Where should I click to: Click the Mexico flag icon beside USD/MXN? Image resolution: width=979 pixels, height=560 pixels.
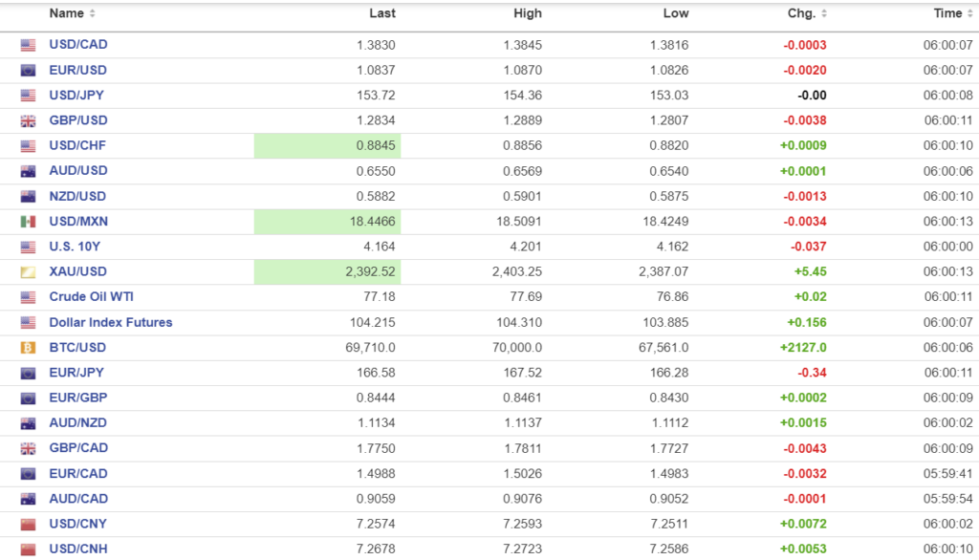(x=28, y=222)
